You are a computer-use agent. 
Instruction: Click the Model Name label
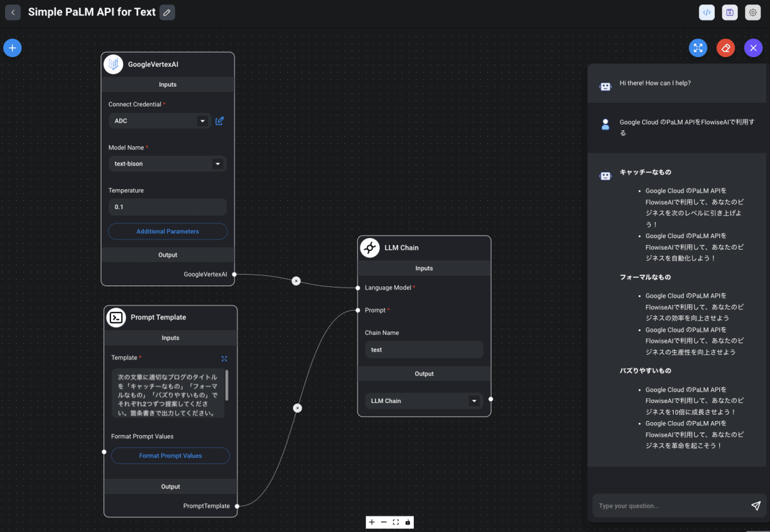pyautogui.click(x=126, y=148)
